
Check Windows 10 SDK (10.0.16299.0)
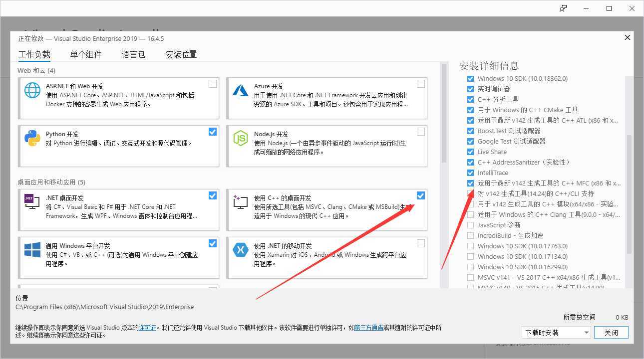point(470,267)
